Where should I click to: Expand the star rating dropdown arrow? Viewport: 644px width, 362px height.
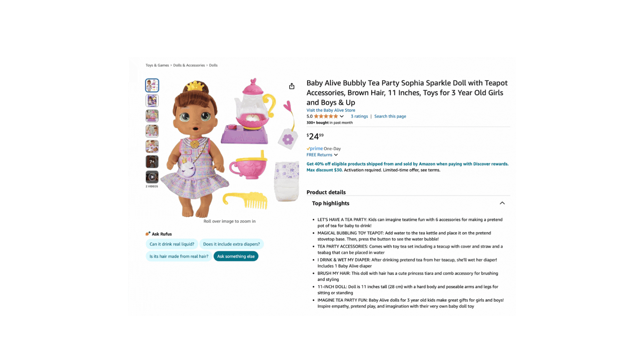[x=341, y=116]
